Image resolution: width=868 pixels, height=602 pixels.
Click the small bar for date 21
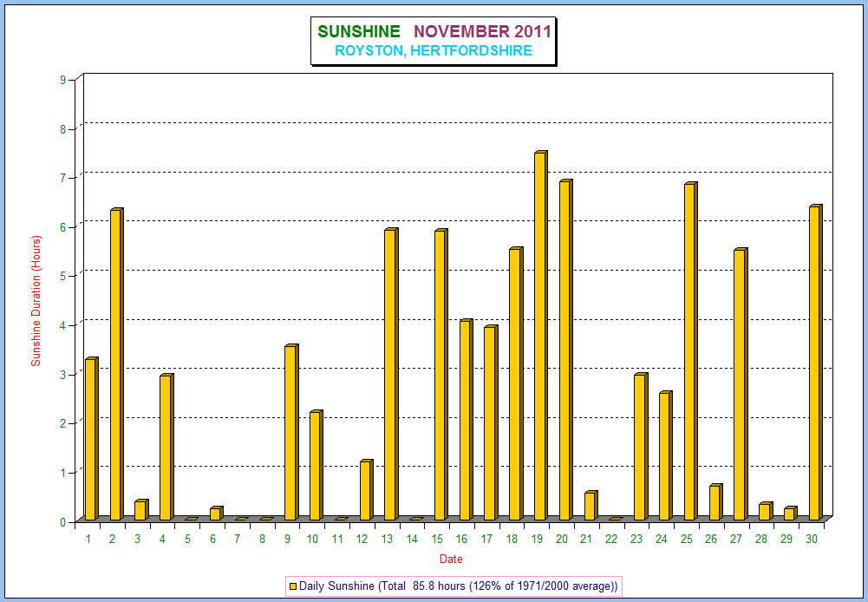(x=591, y=506)
